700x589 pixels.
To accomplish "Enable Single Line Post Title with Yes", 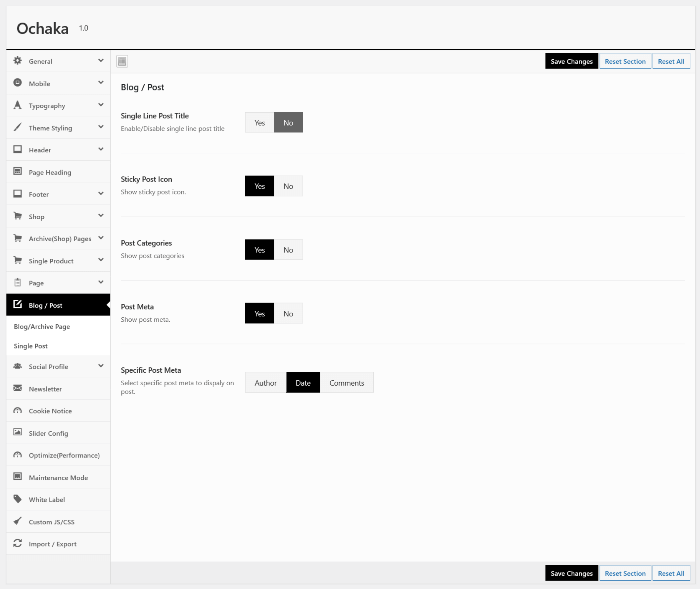I will point(259,123).
